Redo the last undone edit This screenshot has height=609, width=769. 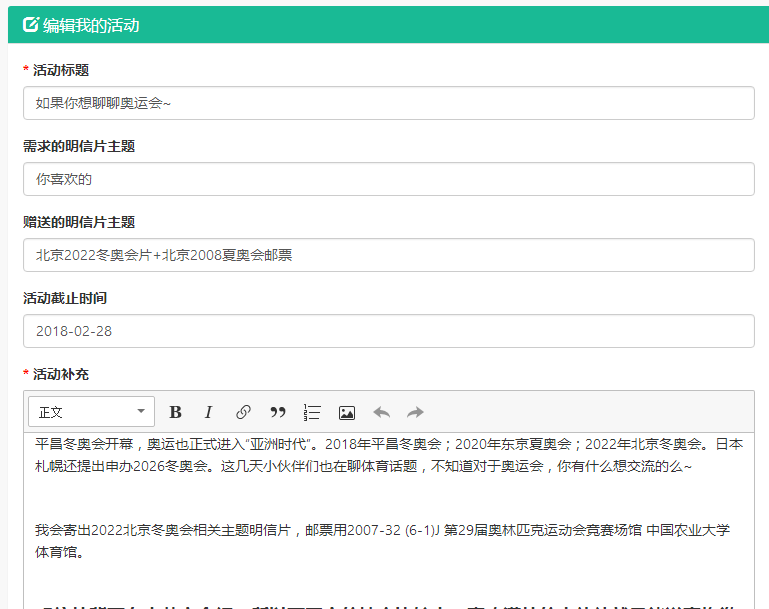click(x=415, y=412)
